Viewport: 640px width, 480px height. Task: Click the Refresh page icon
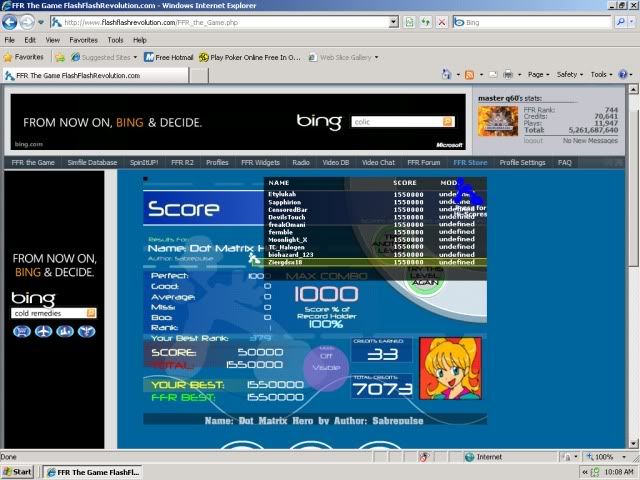[426, 21]
